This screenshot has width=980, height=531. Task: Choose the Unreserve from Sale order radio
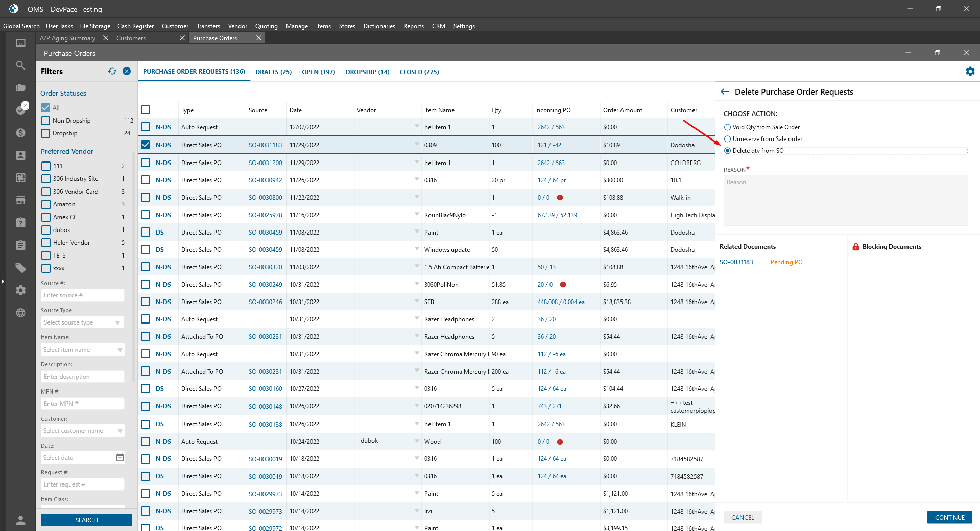click(727, 139)
